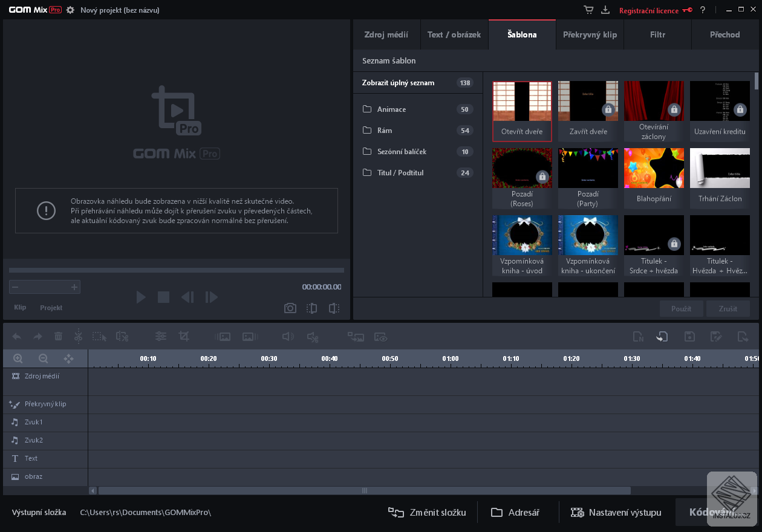Switch preview mode to Projekt

(x=51, y=308)
